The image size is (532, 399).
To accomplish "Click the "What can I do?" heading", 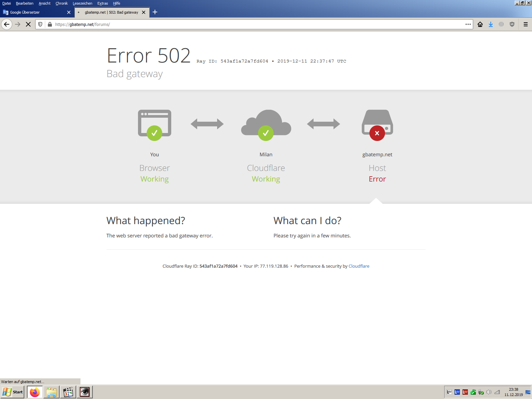I will coord(308,220).
